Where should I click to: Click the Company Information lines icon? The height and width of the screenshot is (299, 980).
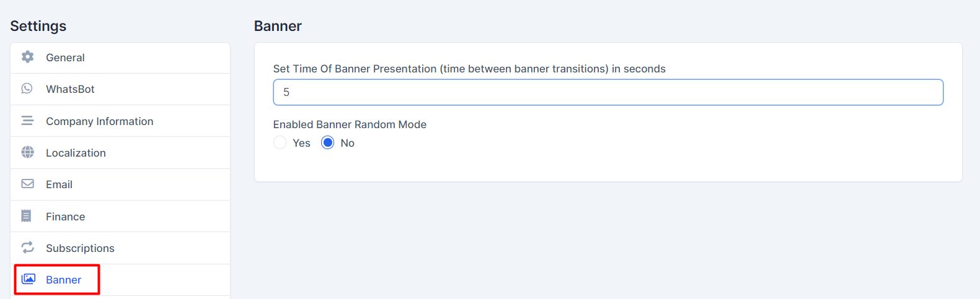(x=27, y=121)
